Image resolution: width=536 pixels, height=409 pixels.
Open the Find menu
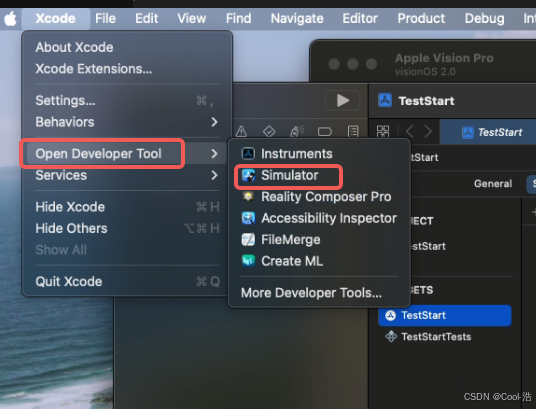point(238,18)
